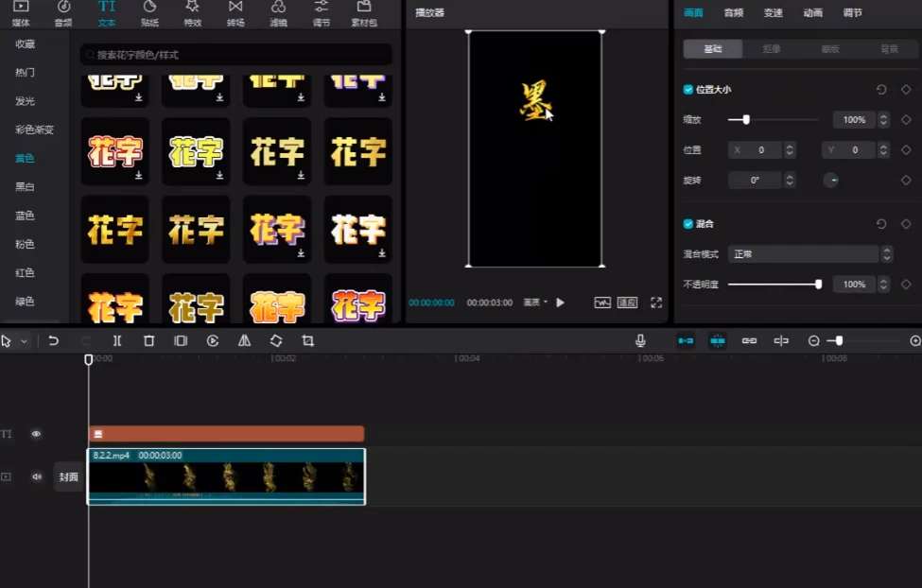Add keyframe for 缩放 scale
Image resolution: width=922 pixels, height=588 pixels.
[x=905, y=120]
